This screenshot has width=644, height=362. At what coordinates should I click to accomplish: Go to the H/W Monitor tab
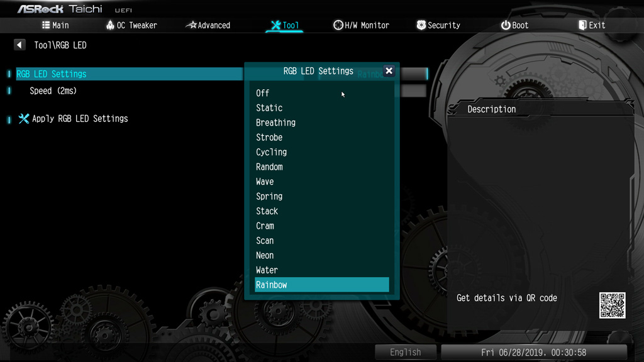[361, 25]
